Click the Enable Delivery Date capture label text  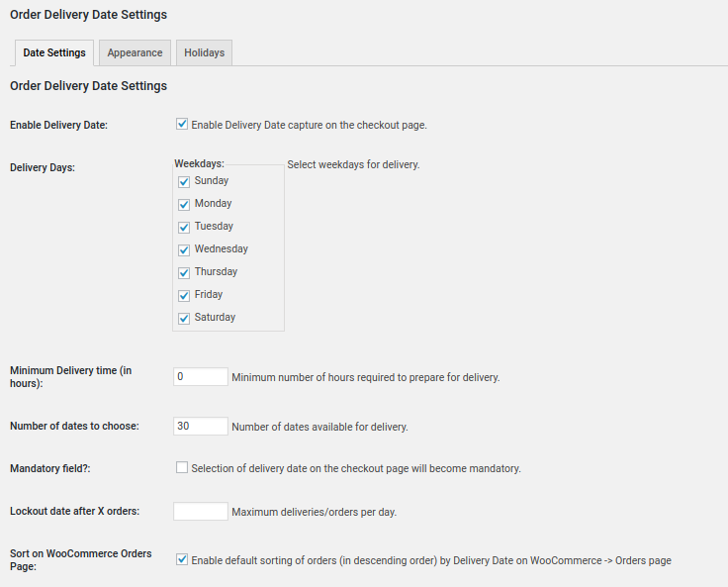[x=309, y=126]
